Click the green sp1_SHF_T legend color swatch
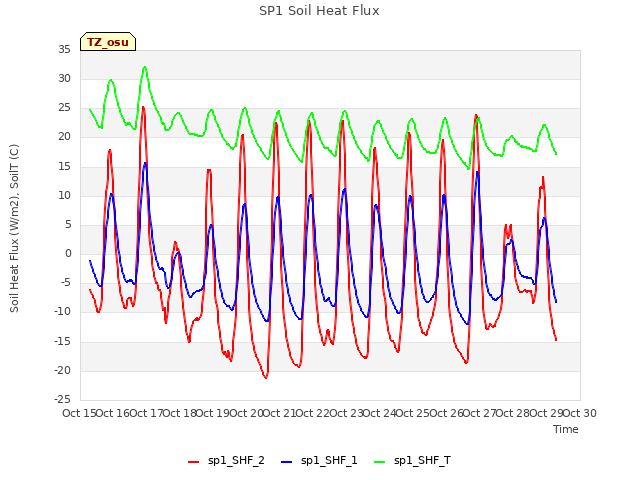Screen dimensions: 640x480 (380, 462)
